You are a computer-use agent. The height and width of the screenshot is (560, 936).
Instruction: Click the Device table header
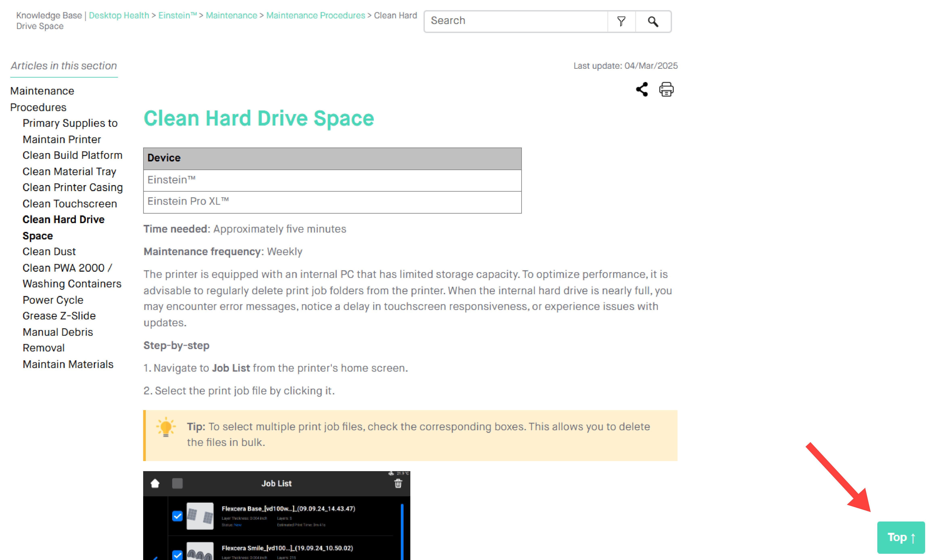(332, 158)
